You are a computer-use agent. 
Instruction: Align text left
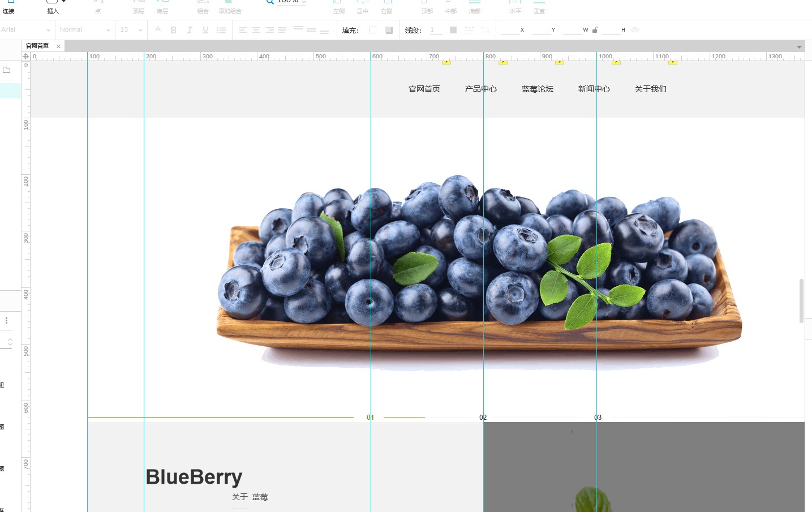(x=243, y=30)
